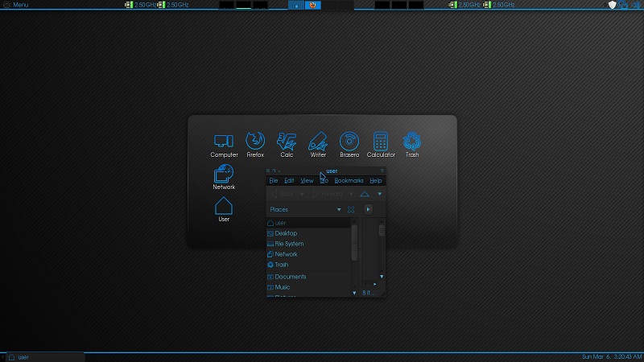Viewport: 644px width, 362px height.
Task: Click the user window button in bottom taskbar
Action: (45, 357)
